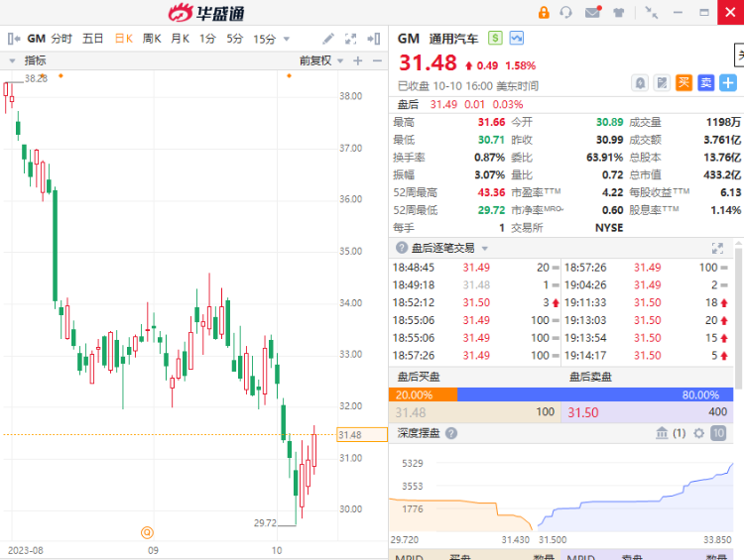Select the 15分 chart tab

[264, 39]
